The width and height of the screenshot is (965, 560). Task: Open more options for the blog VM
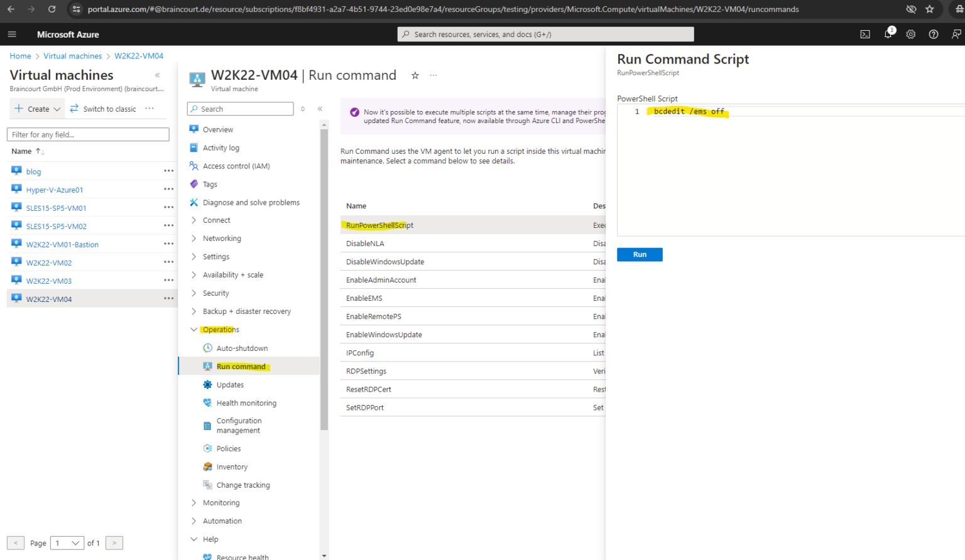pos(168,171)
